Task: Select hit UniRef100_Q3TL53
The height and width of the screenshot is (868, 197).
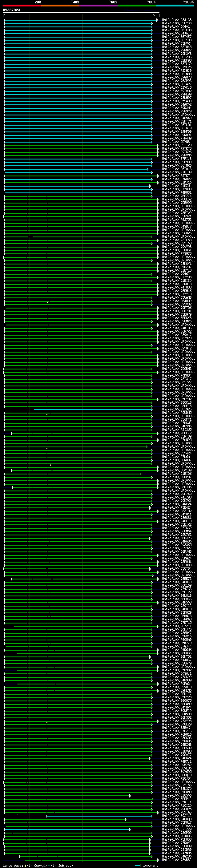Action: (x=177, y=240)
